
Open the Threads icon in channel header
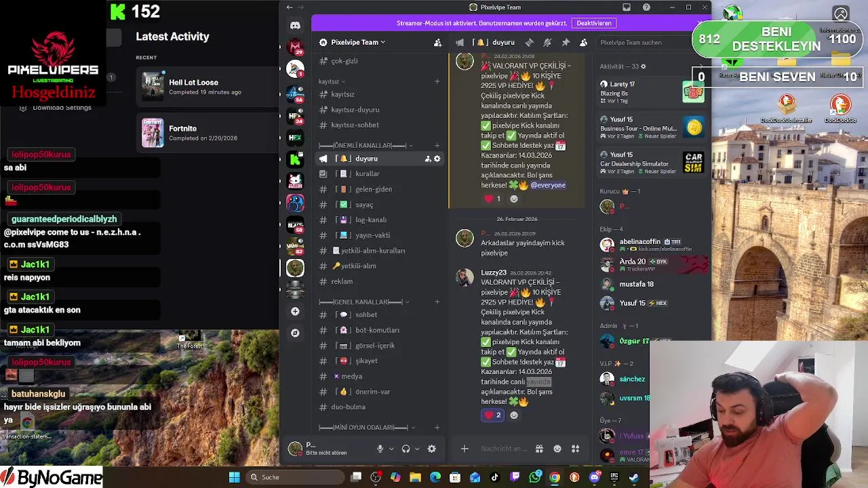pyautogui.click(x=530, y=42)
